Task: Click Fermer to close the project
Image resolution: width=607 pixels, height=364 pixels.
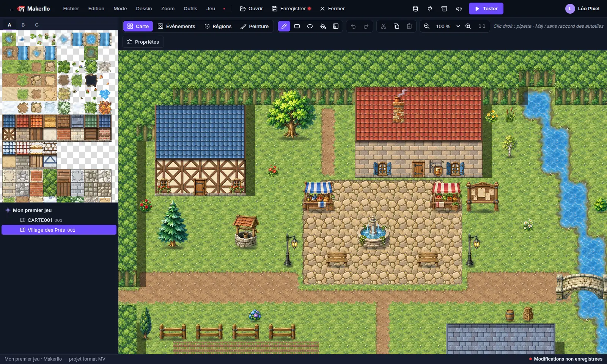Action: tap(332, 8)
